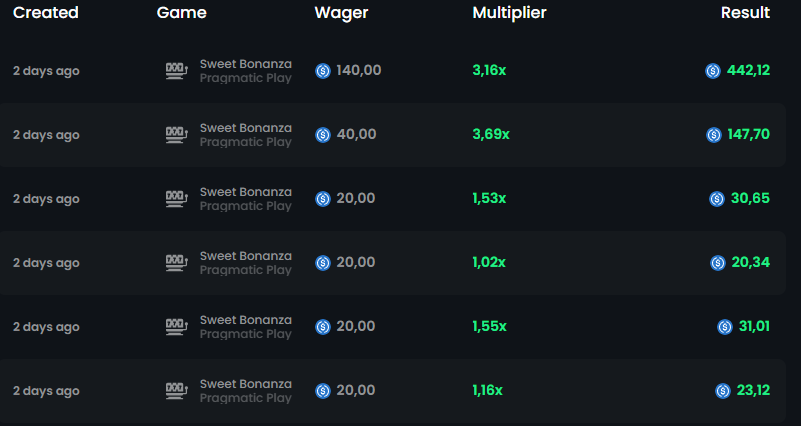This screenshot has width=801, height=426.
Task: Select the 3,69x multiplier value
Action: 491,134
